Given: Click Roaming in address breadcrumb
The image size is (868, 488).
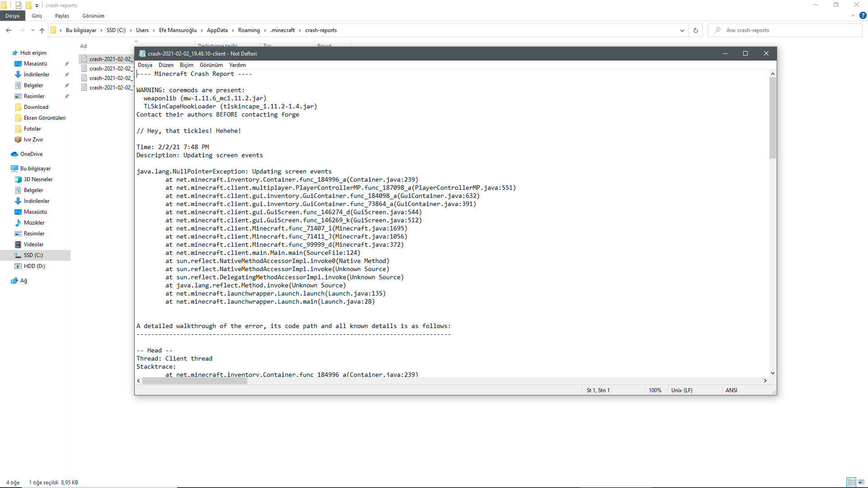Looking at the screenshot, I should pyautogui.click(x=249, y=30).
